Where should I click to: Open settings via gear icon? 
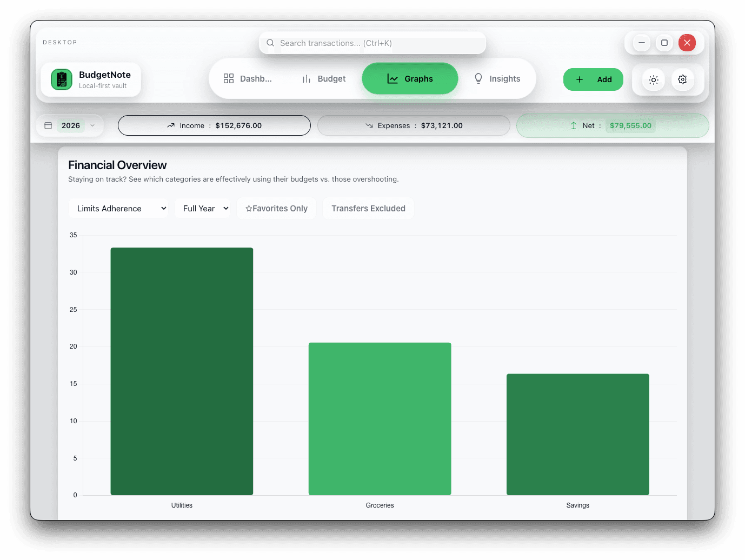pos(682,80)
